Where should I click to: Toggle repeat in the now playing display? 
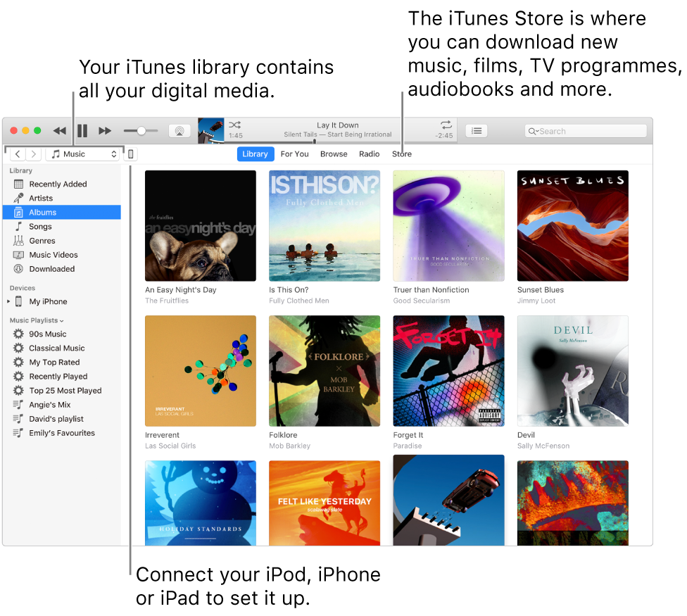pyautogui.click(x=446, y=124)
